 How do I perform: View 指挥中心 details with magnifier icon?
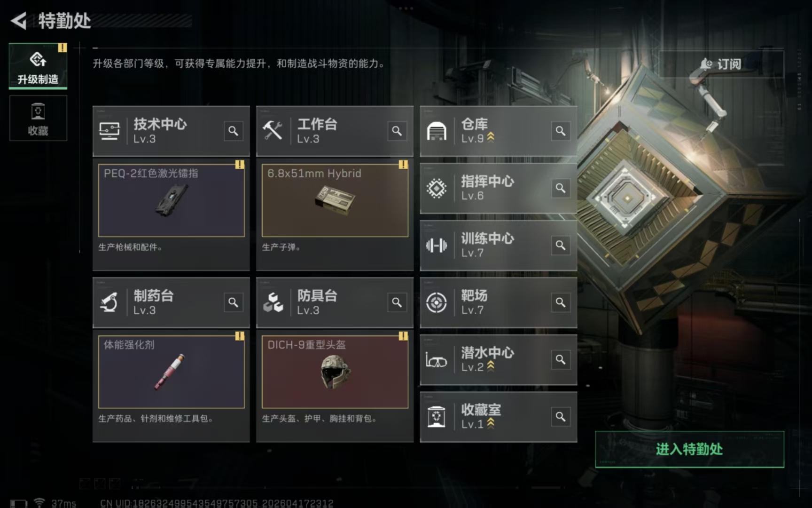pyautogui.click(x=560, y=188)
